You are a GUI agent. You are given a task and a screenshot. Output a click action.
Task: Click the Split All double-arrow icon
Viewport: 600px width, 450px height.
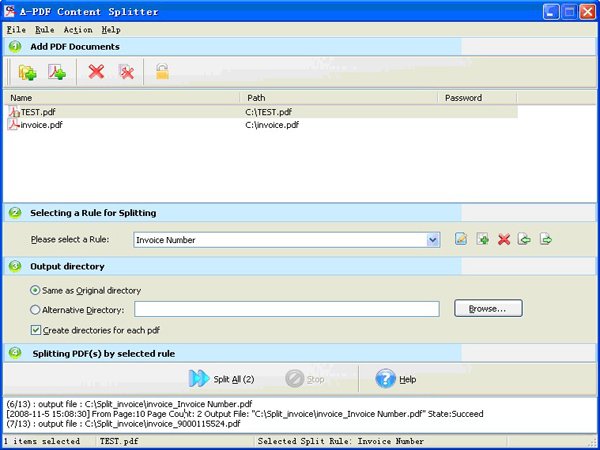(x=199, y=378)
